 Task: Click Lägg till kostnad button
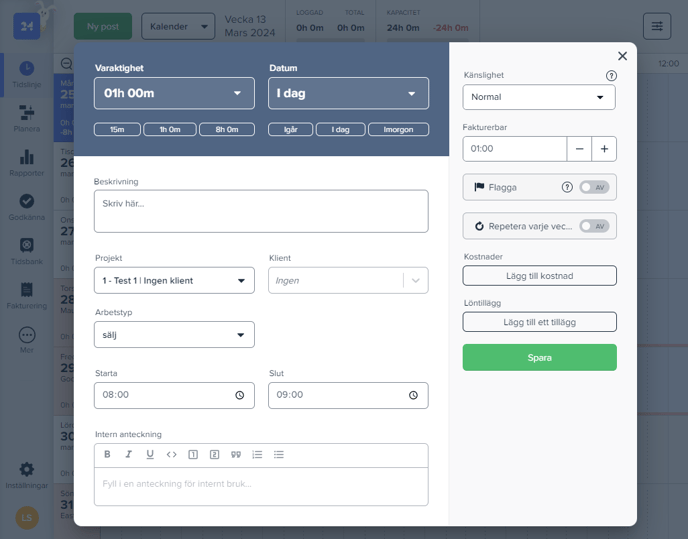(539, 276)
